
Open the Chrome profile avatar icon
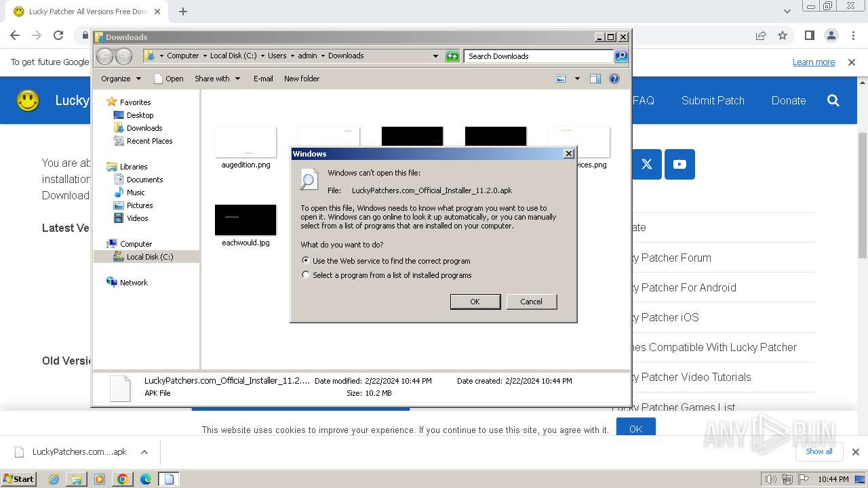pos(831,35)
